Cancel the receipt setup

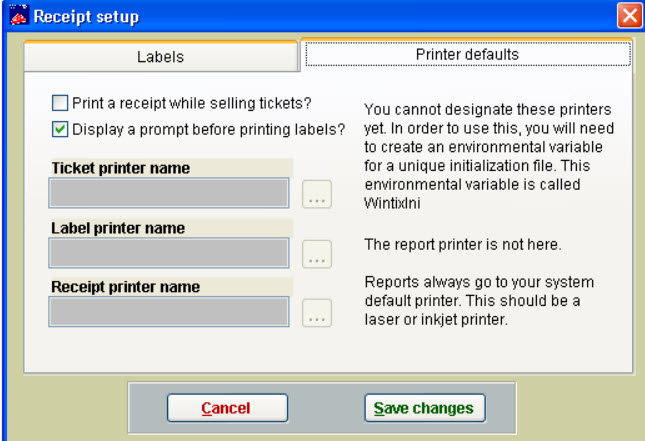pyautogui.click(x=227, y=408)
